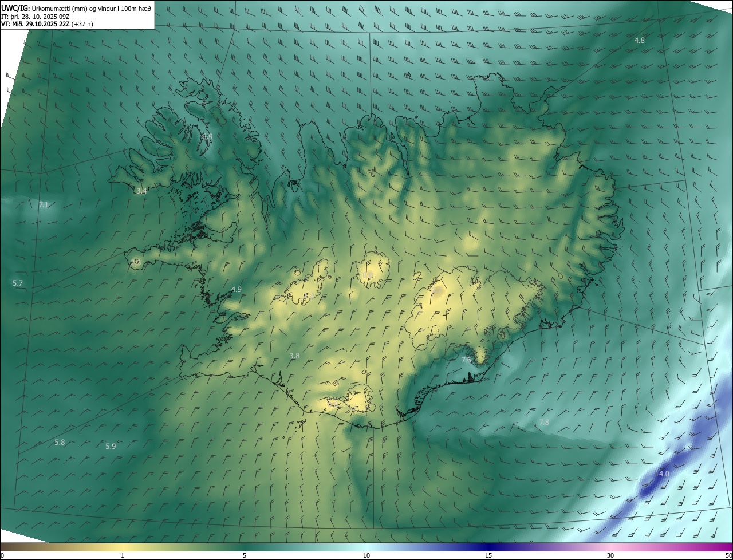Select the 'IT: þri. 28. 10. 2025 09Z' line
This screenshot has width=733, height=560.
[x=37, y=17]
